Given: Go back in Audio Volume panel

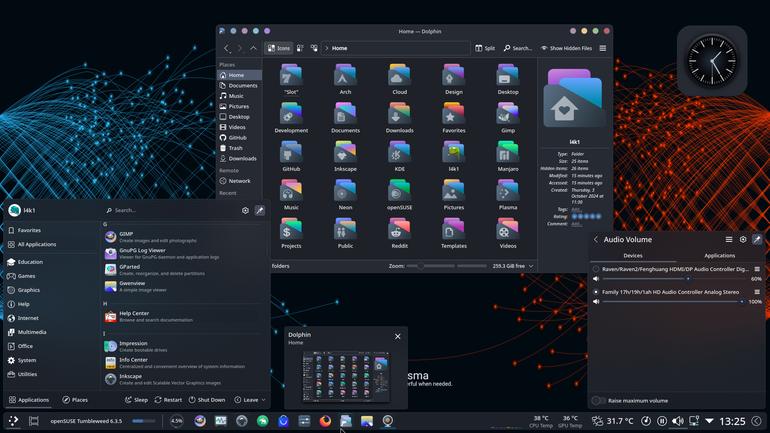Looking at the screenshot, I should [596, 240].
